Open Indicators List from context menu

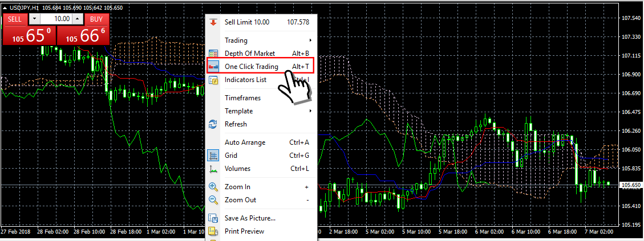(x=262, y=80)
